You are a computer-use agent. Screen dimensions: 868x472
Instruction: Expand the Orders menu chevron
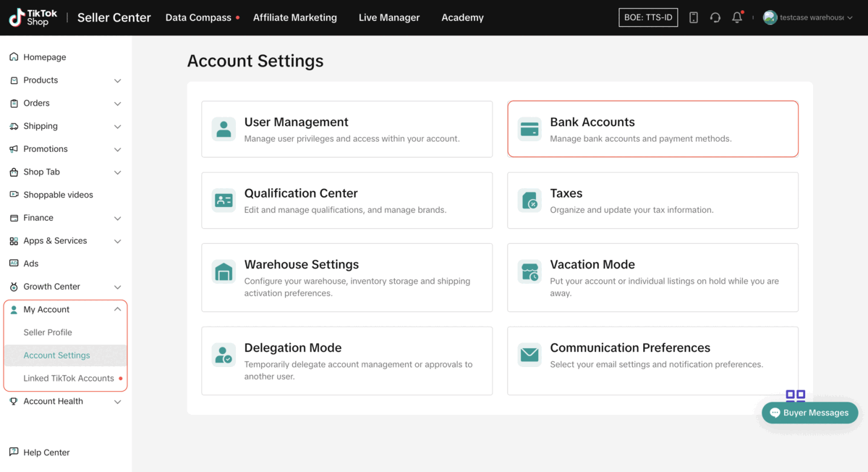tap(117, 104)
